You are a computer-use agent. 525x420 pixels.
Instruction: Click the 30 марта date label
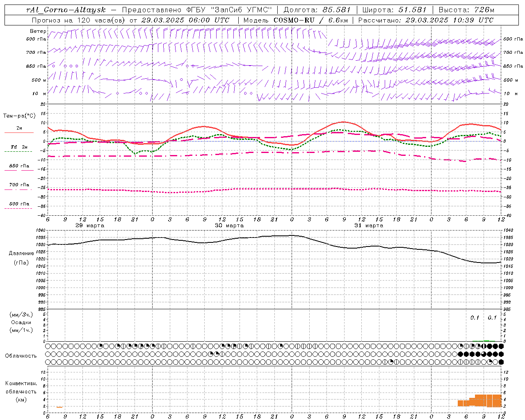(229, 226)
